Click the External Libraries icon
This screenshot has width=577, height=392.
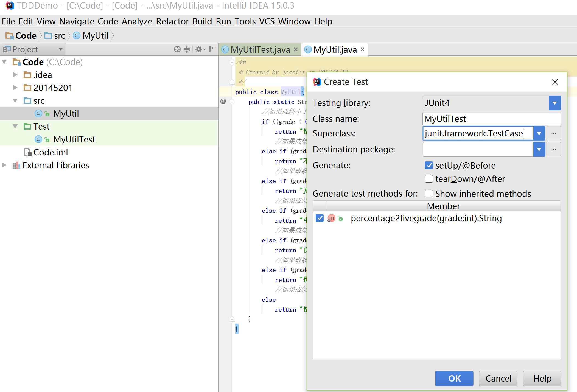point(16,165)
